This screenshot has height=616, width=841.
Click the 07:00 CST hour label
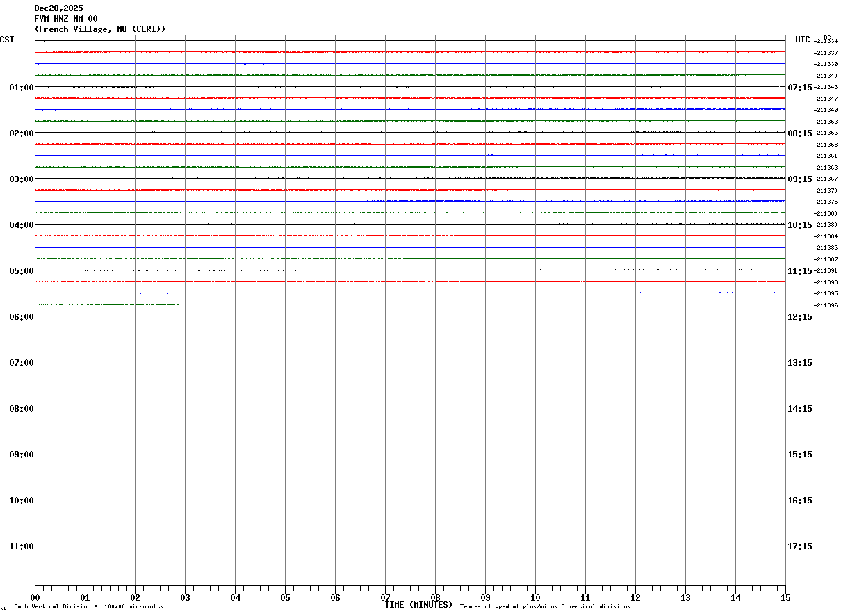click(22, 362)
